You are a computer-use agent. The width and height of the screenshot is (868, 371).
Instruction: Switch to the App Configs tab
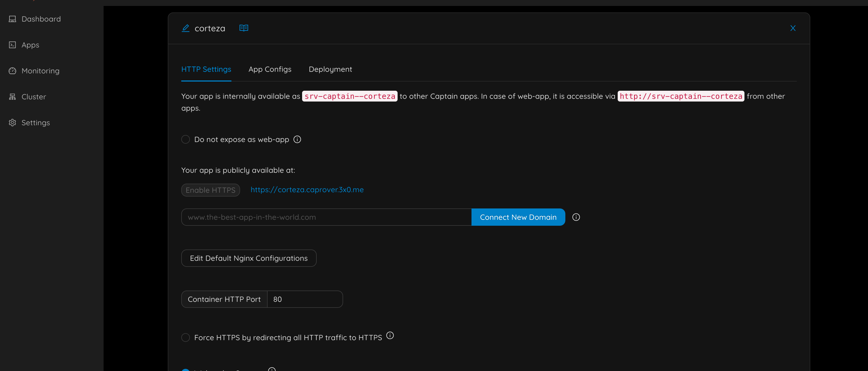coord(270,69)
